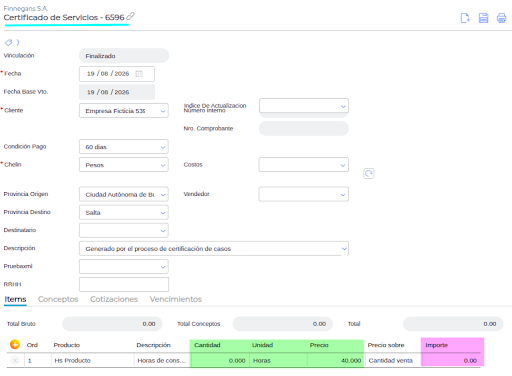Click the Importe cell showing 0.00

coord(452,361)
